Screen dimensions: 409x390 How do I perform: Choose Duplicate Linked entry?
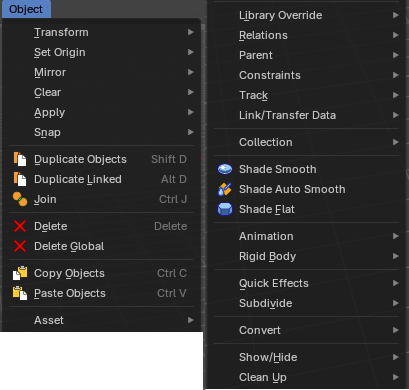click(102, 179)
